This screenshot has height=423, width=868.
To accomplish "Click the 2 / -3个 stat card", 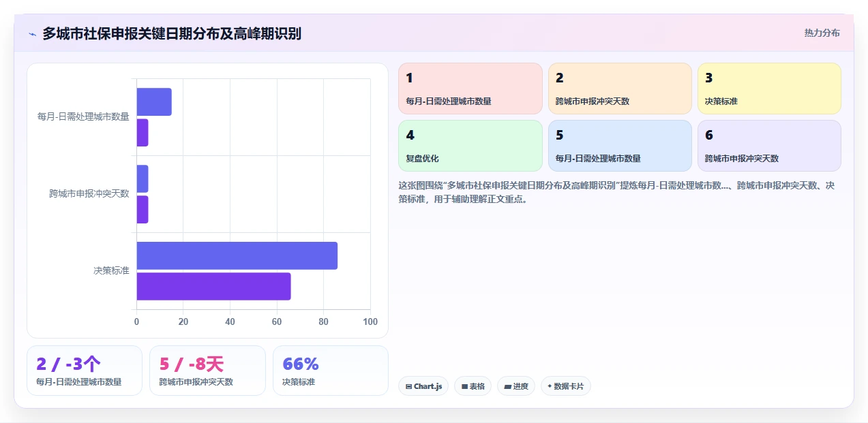I will tap(85, 371).
